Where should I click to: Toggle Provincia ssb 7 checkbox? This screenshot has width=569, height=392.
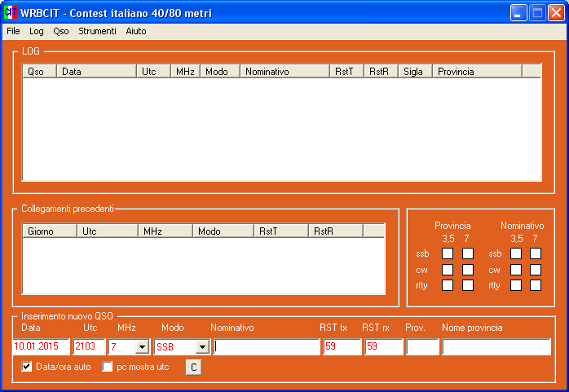[x=468, y=253]
